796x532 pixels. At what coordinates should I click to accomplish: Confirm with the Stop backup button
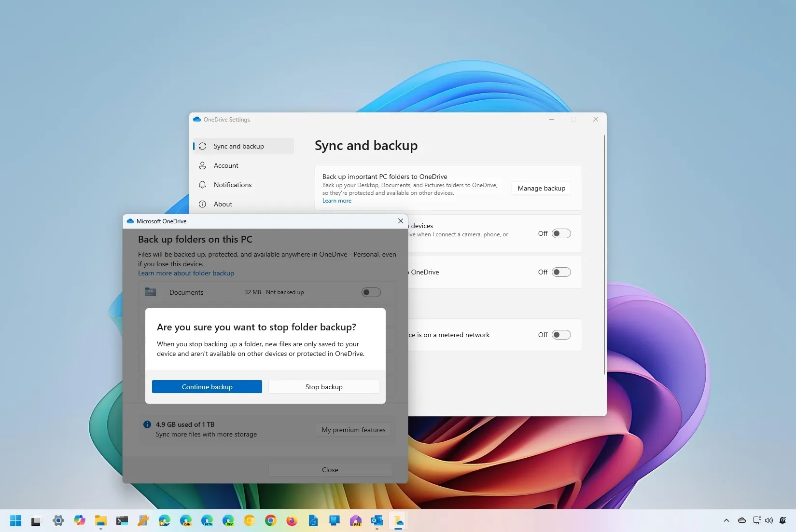323,386
